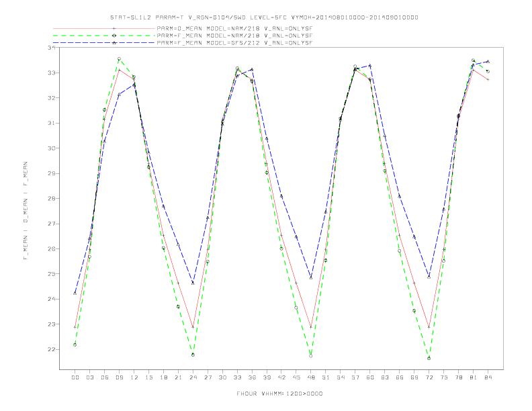The image size is (532, 411).
Task: Click x-axis tick label 51
Action: click(x=326, y=377)
